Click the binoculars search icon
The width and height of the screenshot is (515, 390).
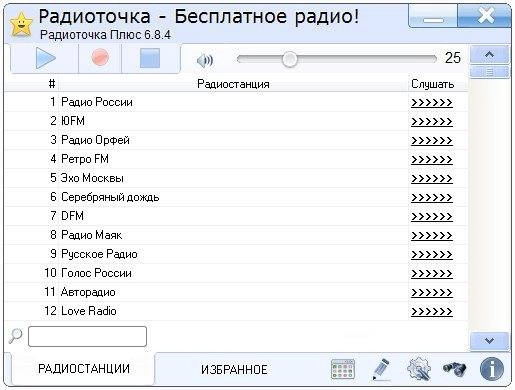[x=454, y=369]
